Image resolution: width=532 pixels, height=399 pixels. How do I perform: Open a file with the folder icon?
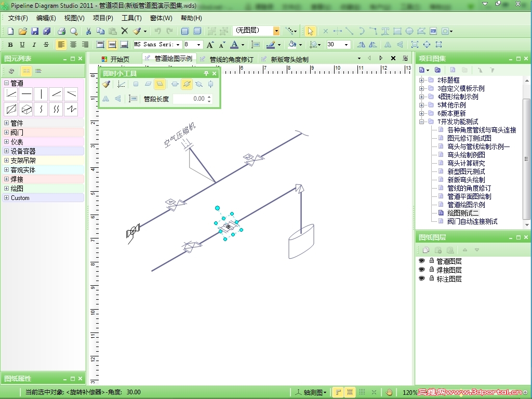(22, 31)
